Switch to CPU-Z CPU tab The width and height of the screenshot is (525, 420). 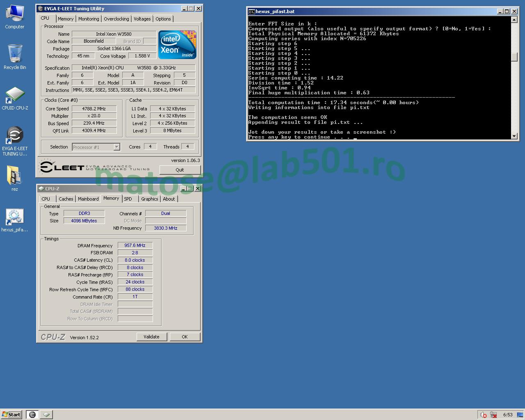pyautogui.click(x=46, y=199)
